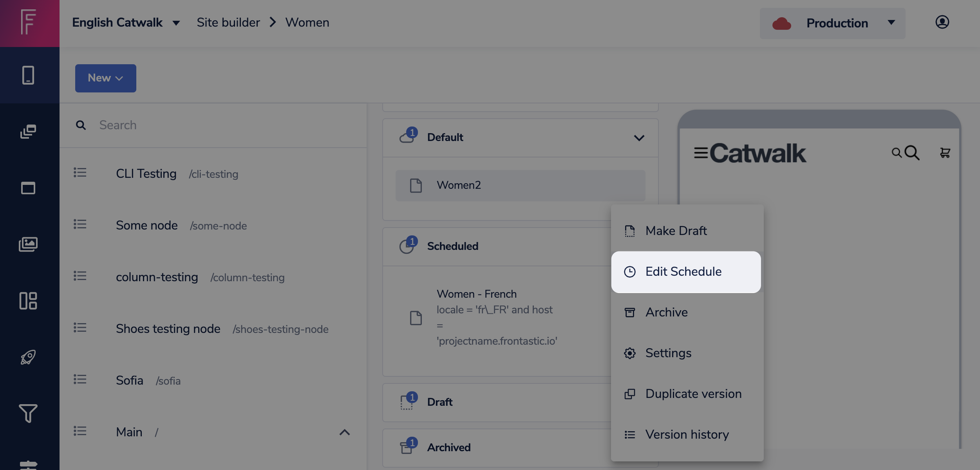980x470 pixels.
Task: Click the mobile device icon in sidebar
Action: click(28, 75)
